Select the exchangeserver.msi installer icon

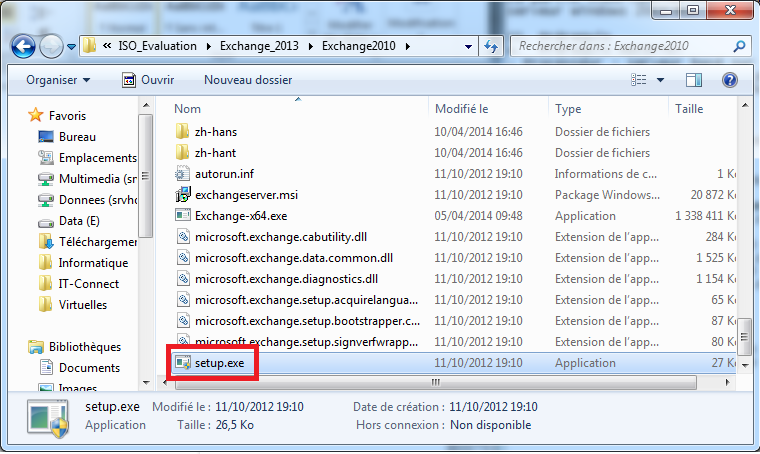pyautogui.click(x=183, y=194)
